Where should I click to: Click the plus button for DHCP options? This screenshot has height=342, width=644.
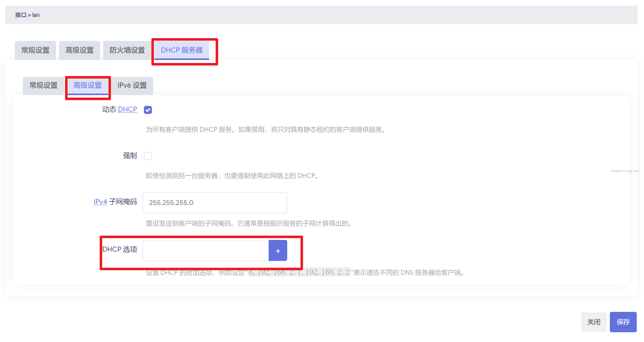(278, 250)
